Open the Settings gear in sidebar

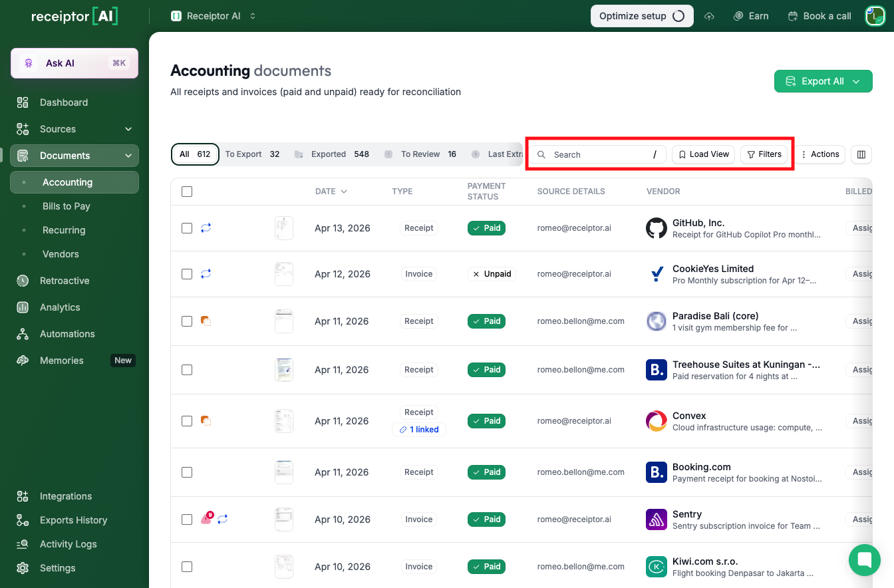[23, 568]
